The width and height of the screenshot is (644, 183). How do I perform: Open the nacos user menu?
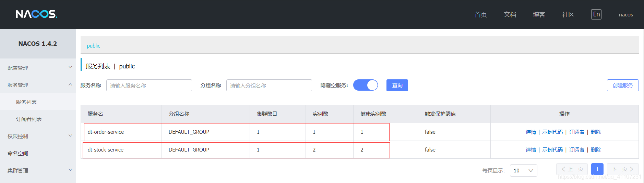click(626, 14)
